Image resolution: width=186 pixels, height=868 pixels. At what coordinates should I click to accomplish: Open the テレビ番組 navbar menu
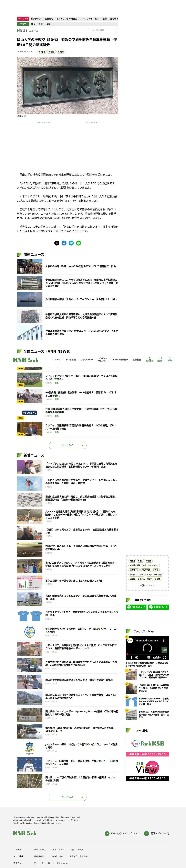[x=71, y=359]
